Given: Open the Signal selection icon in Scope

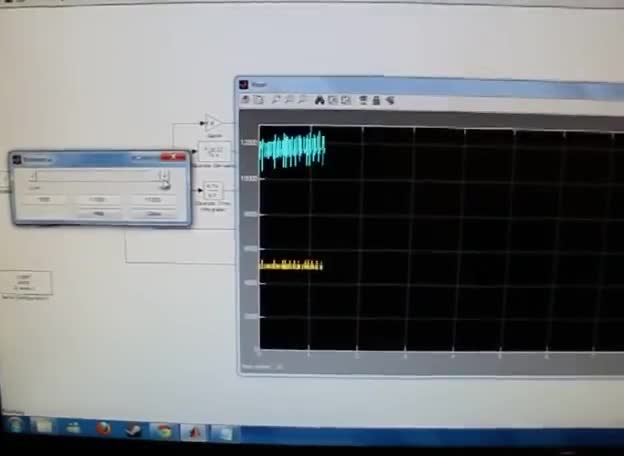Looking at the screenshot, I should click(390, 101).
